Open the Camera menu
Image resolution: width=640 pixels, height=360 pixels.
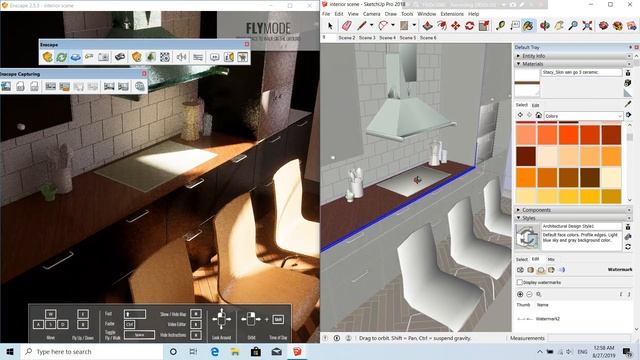pyautogui.click(x=371, y=14)
